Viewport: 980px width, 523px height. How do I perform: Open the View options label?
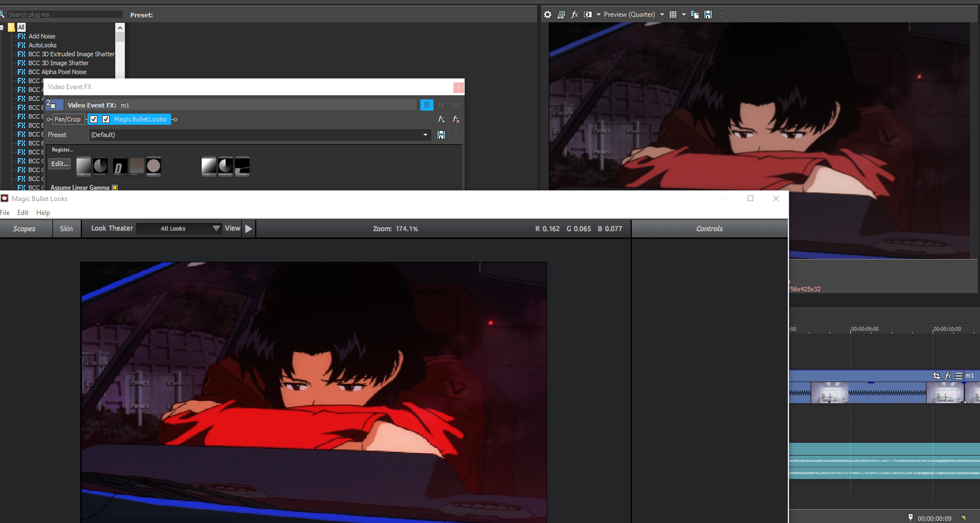[x=233, y=228]
